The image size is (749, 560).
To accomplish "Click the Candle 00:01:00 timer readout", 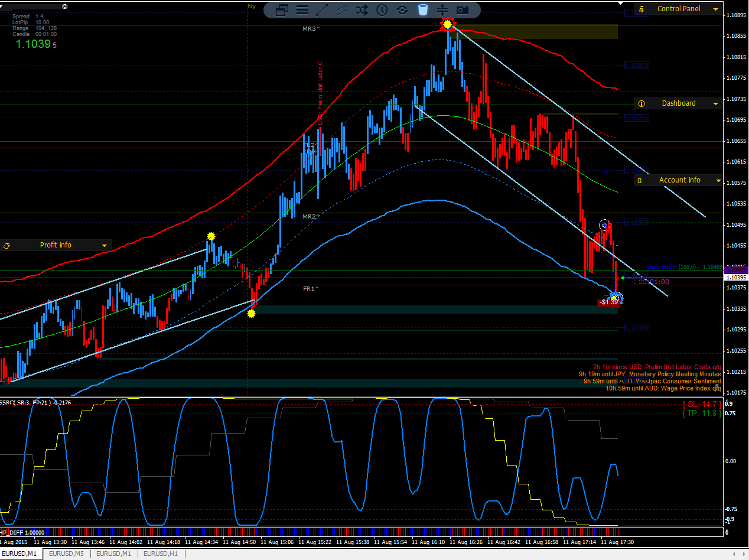I will click(34, 34).
